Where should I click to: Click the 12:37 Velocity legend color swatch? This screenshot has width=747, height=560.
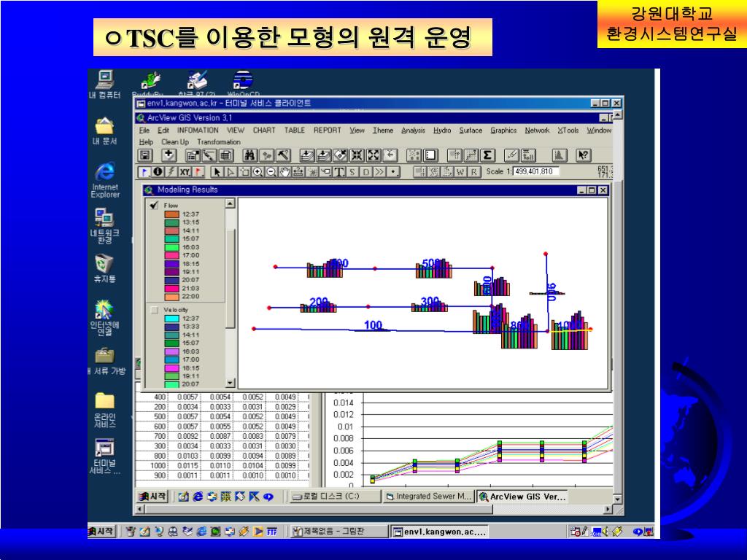coord(171,319)
